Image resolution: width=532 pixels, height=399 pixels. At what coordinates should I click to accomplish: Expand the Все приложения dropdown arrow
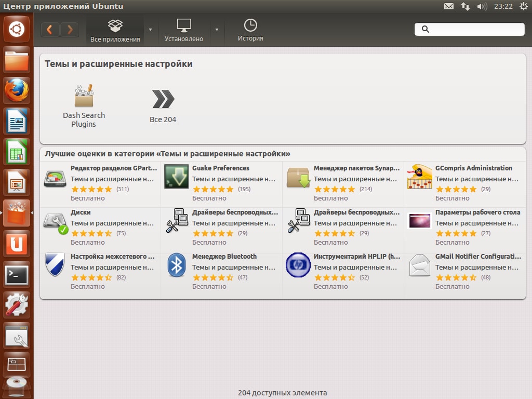pos(150,30)
